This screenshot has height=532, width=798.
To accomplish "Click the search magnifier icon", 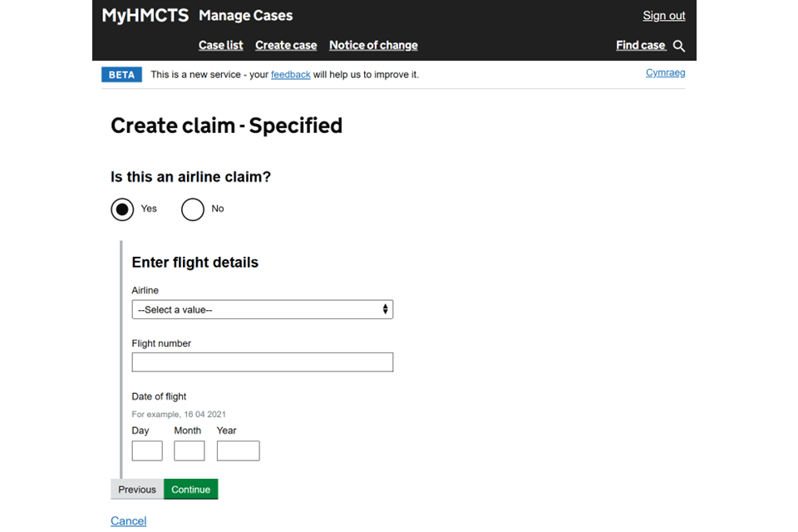I will pyautogui.click(x=679, y=46).
